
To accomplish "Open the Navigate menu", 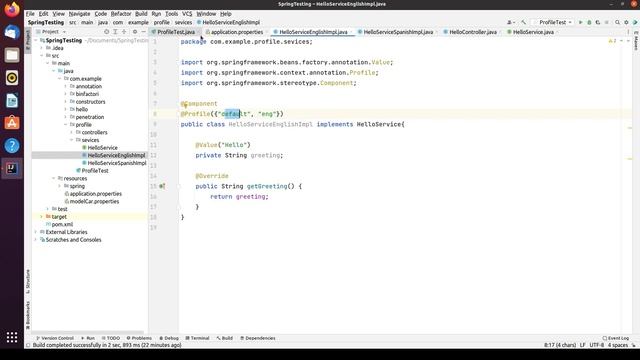I will 79,14.
